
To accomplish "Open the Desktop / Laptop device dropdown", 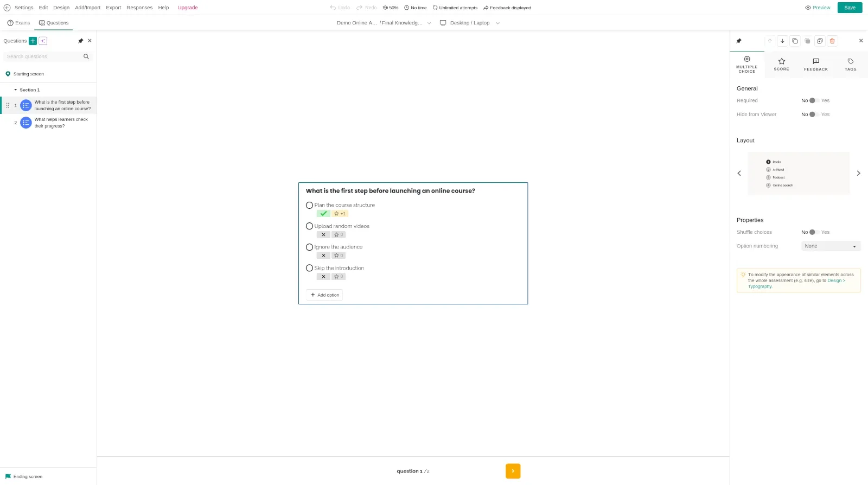I will tap(470, 23).
